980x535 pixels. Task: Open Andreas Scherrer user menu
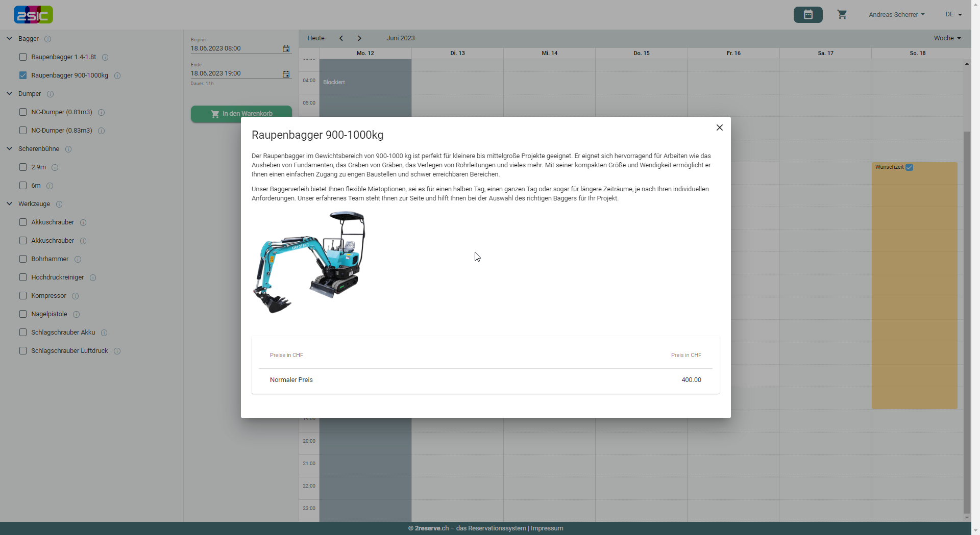[x=896, y=15]
